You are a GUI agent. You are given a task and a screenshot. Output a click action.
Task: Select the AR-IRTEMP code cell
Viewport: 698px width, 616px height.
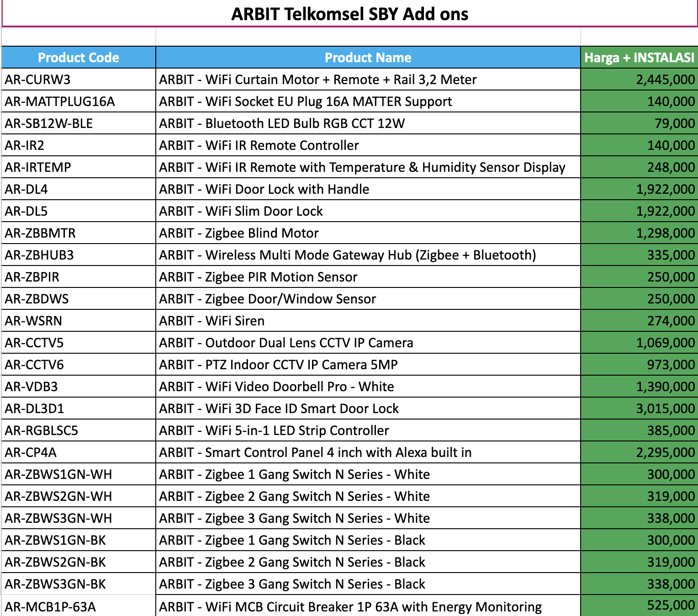[79, 167]
